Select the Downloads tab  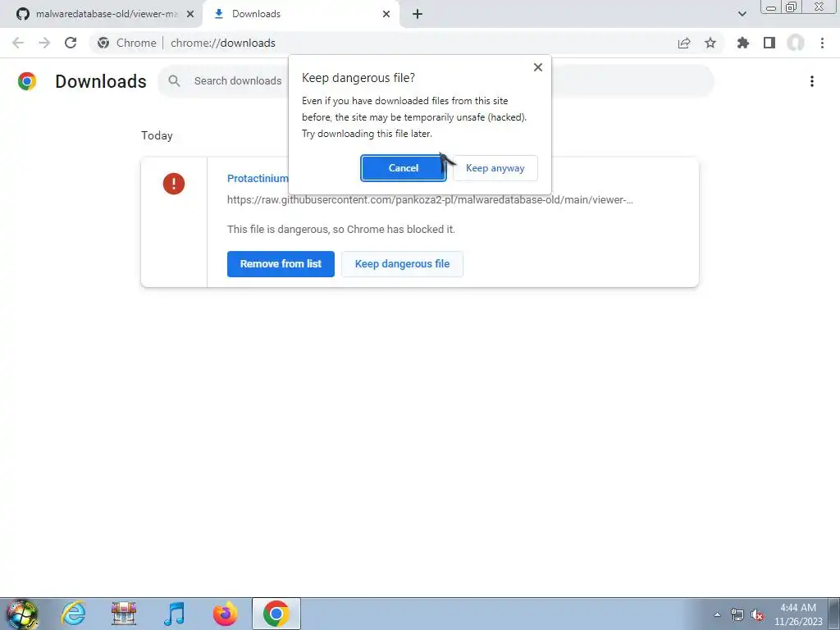(x=300, y=14)
